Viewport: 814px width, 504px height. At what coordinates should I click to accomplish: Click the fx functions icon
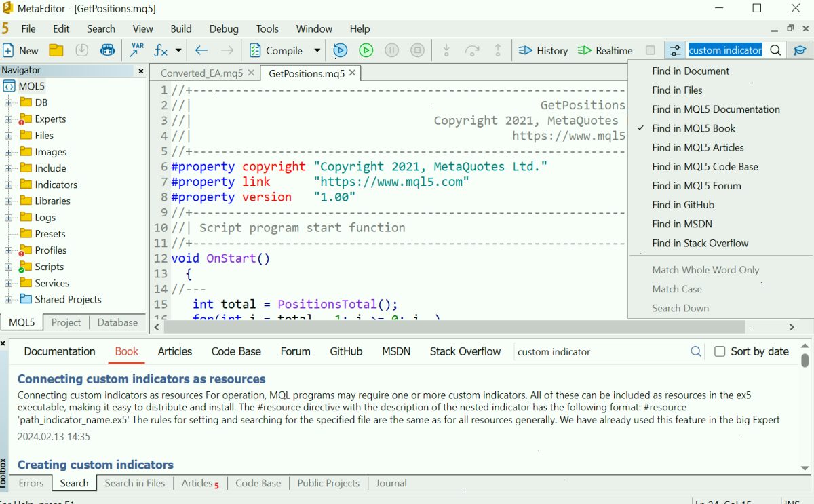tap(161, 50)
